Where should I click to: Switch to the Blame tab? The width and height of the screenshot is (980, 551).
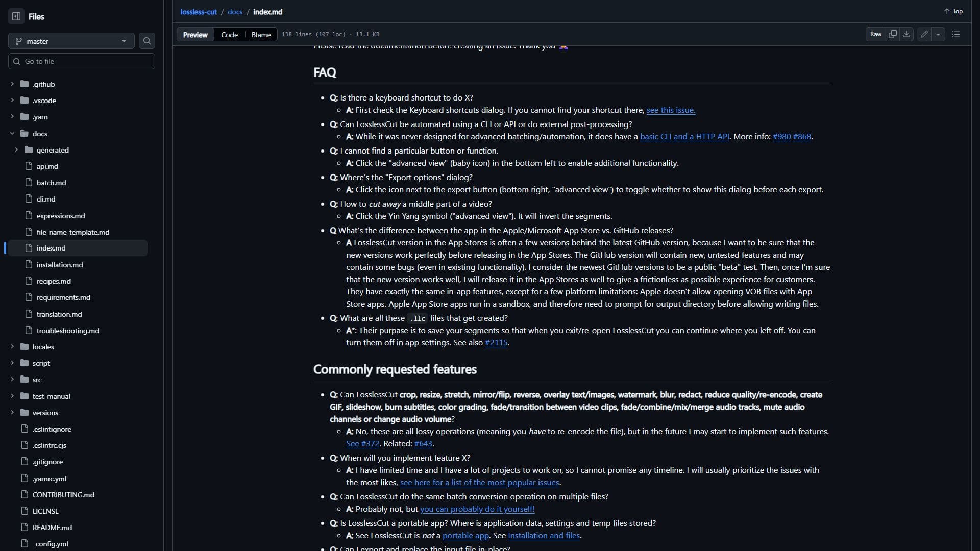261,34
